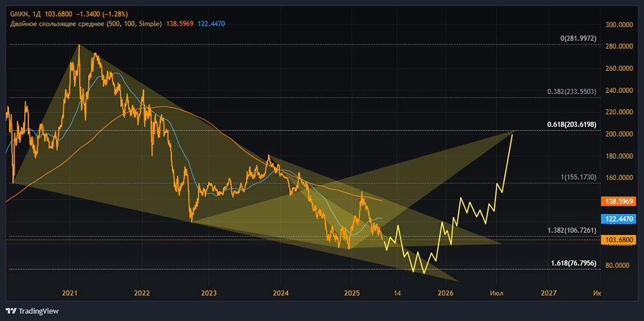This screenshot has width=644, height=321.
Task: Click the 2023 label on time axis
Action: point(209,293)
